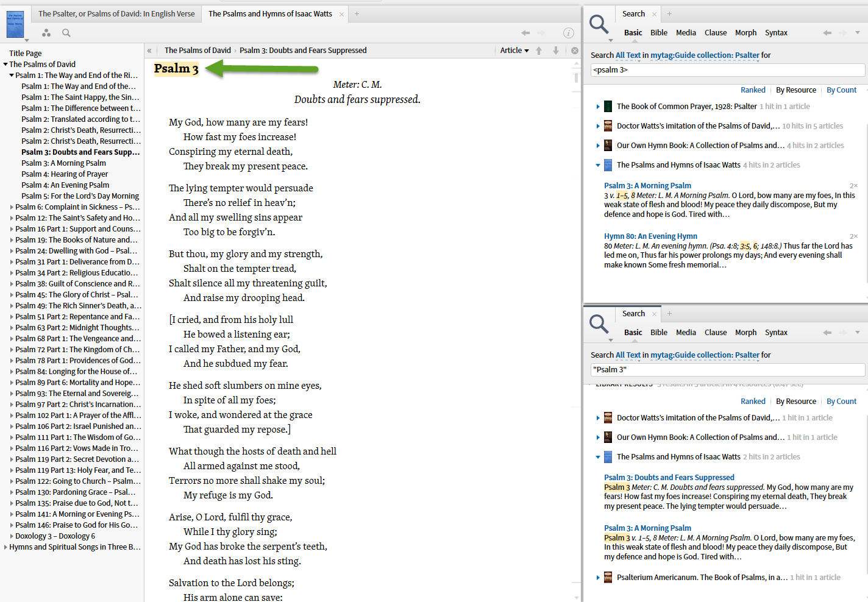Expand the Doxology 3 – Doxology 6 node
The height and width of the screenshot is (602, 868).
(x=12, y=536)
